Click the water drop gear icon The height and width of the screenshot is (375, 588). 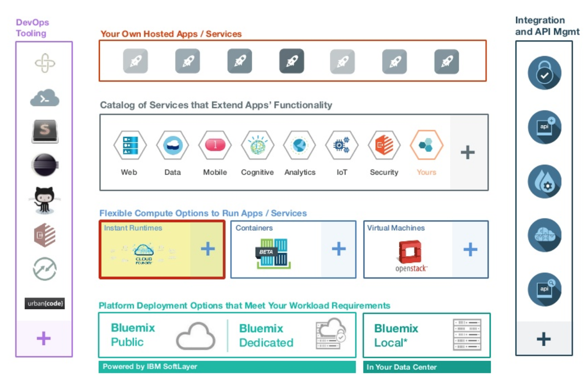pyautogui.click(x=544, y=182)
